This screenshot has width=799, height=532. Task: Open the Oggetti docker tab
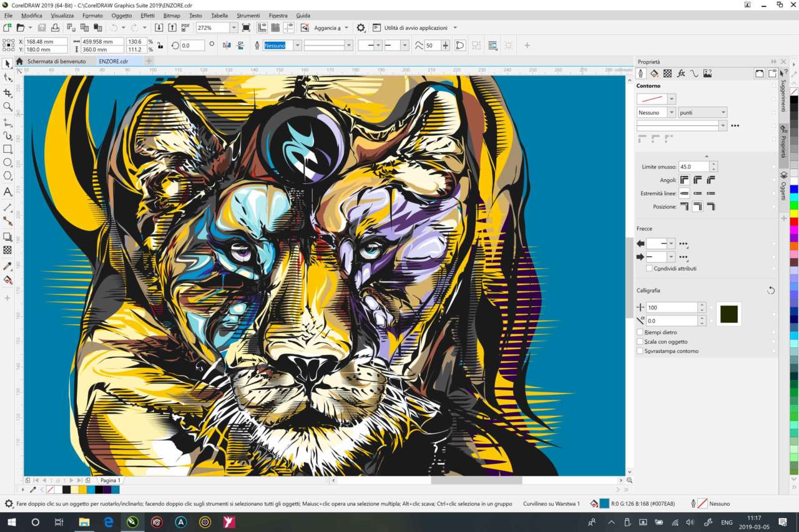783,187
